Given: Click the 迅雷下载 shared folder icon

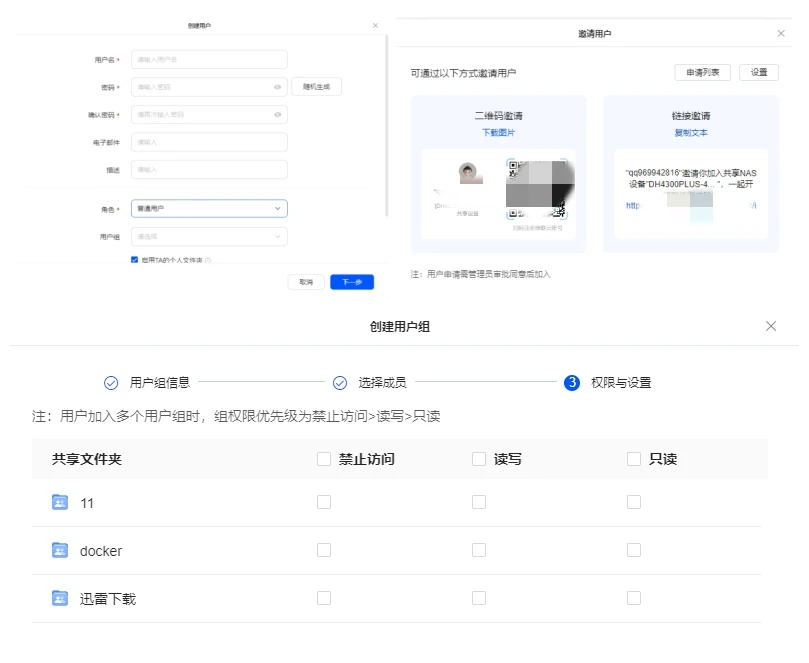Looking at the screenshot, I should pos(60,598).
